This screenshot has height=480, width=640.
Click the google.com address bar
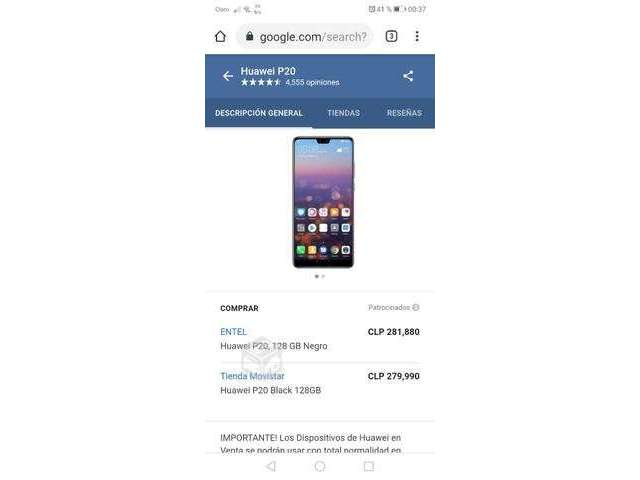click(x=304, y=37)
